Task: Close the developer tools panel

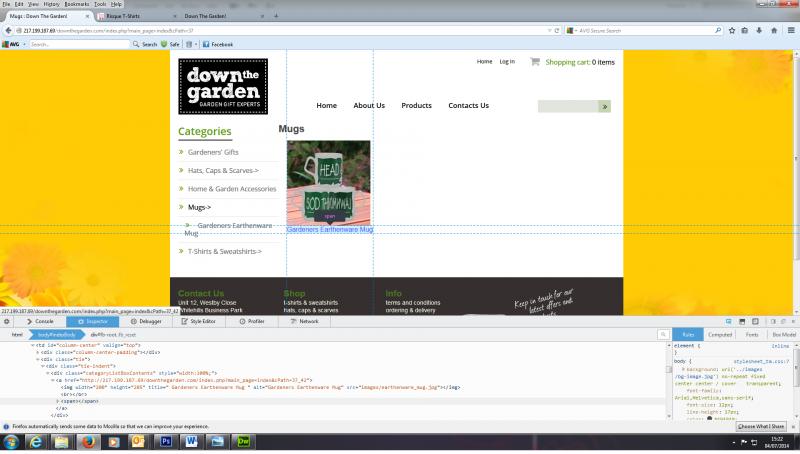Action: 793,321
